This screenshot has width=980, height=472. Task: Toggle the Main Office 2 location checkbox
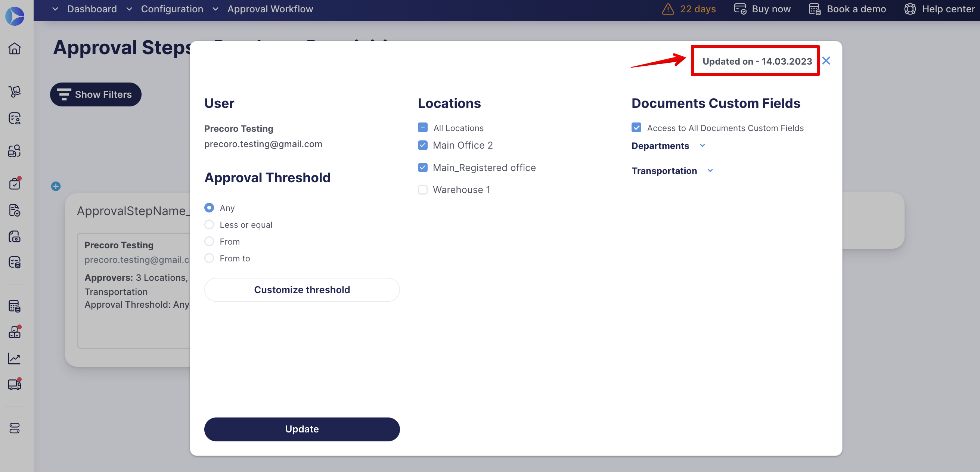point(422,145)
